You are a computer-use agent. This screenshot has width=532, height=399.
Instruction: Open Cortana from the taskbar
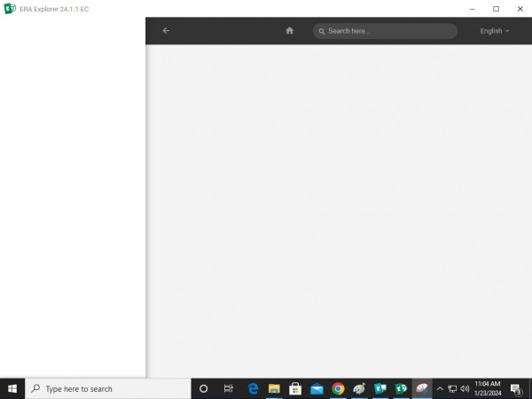click(x=203, y=388)
